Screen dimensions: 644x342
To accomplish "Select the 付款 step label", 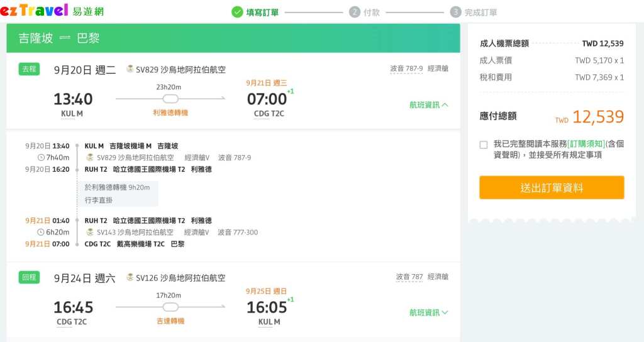I will point(372,12).
